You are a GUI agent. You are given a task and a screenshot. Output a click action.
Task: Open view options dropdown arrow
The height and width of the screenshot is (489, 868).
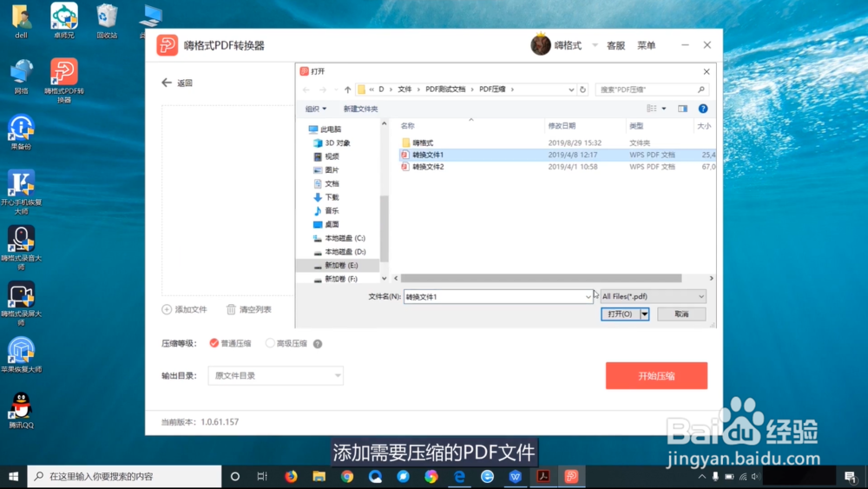click(664, 109)
